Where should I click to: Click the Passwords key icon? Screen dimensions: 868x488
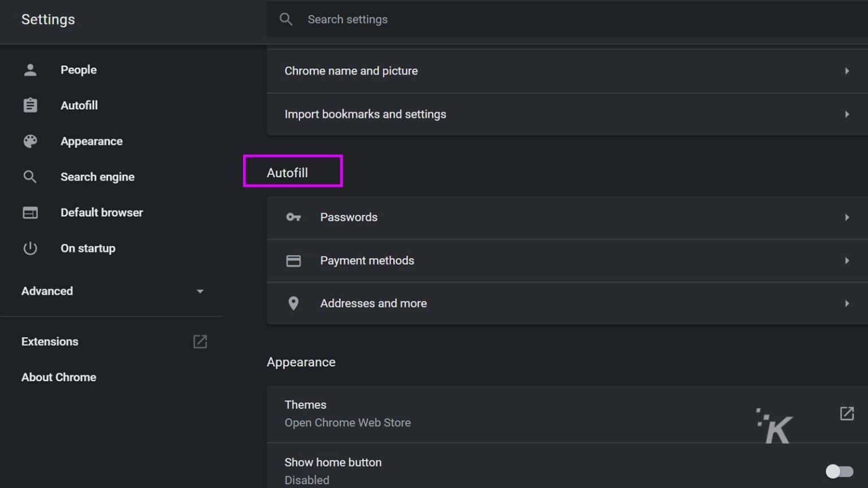pos(293,217)
